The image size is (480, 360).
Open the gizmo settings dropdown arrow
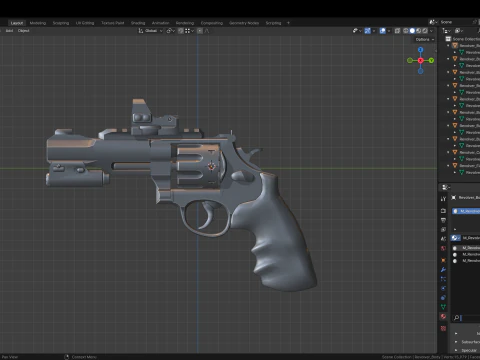[374, 31]
